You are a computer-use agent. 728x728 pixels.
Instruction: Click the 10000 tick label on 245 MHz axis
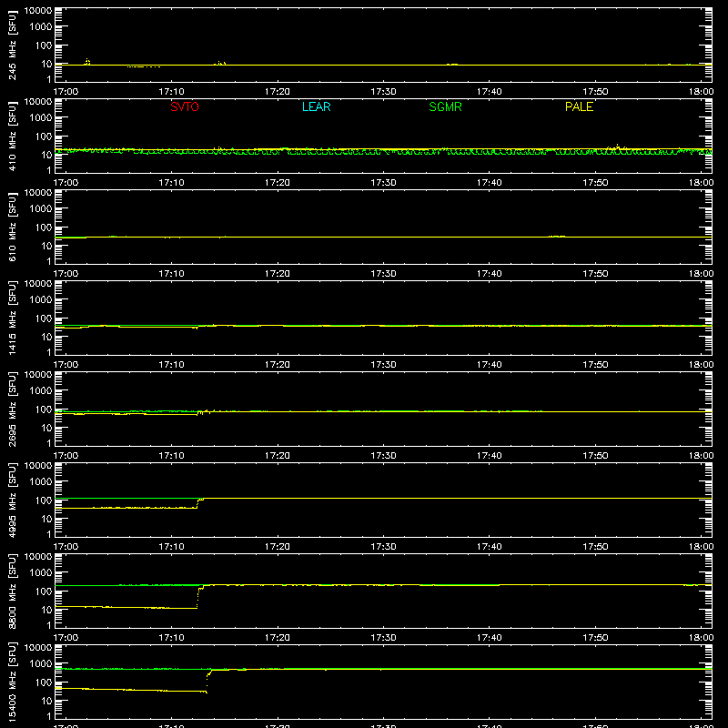[38, 11]
